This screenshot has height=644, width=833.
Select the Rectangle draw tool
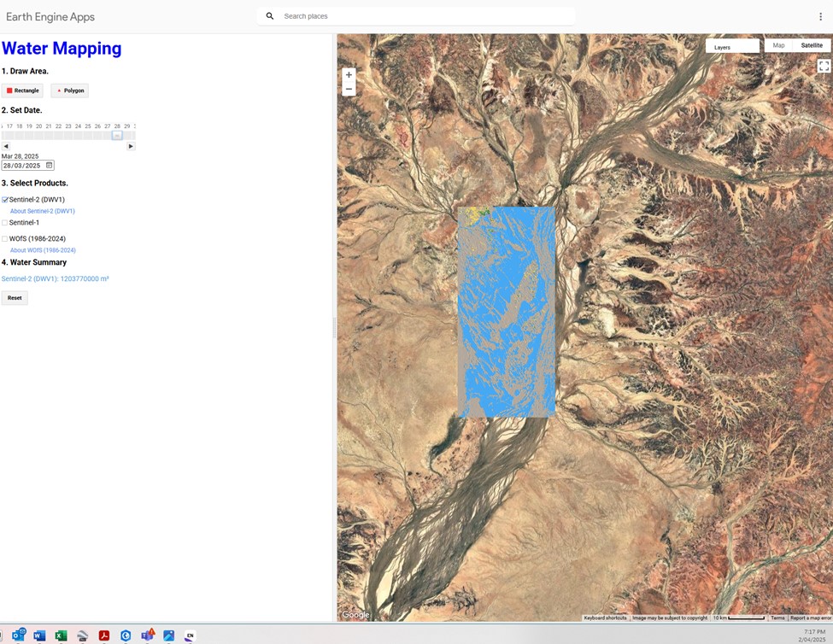pyautogui.click(x=22, y=91)
